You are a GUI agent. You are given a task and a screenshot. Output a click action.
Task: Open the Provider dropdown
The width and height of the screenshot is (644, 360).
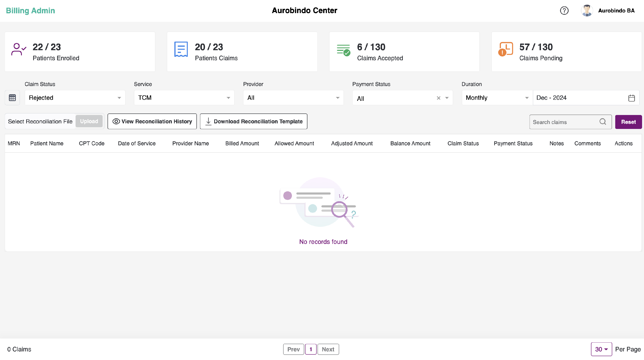(x=293, y=98)
